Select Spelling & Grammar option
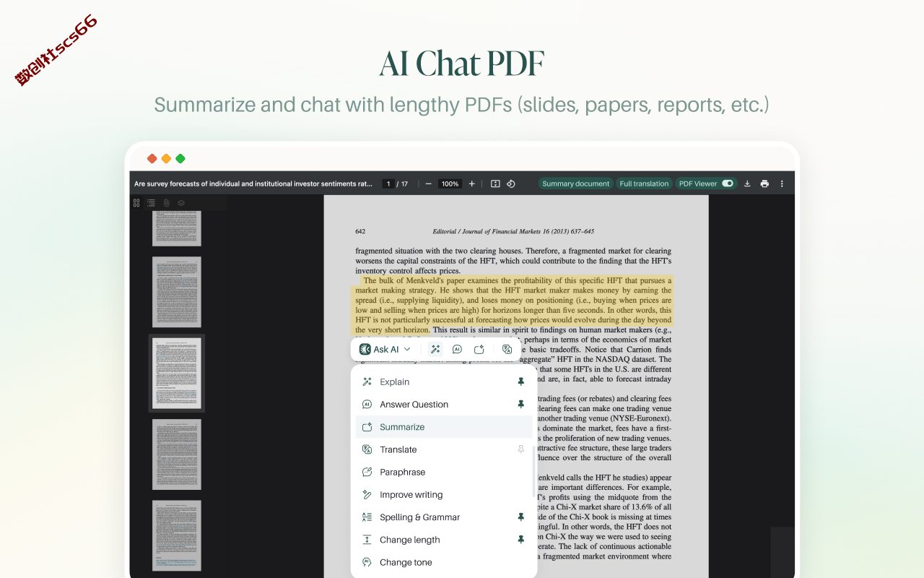This screenshot has width=924, height=578. coord(444,517)
